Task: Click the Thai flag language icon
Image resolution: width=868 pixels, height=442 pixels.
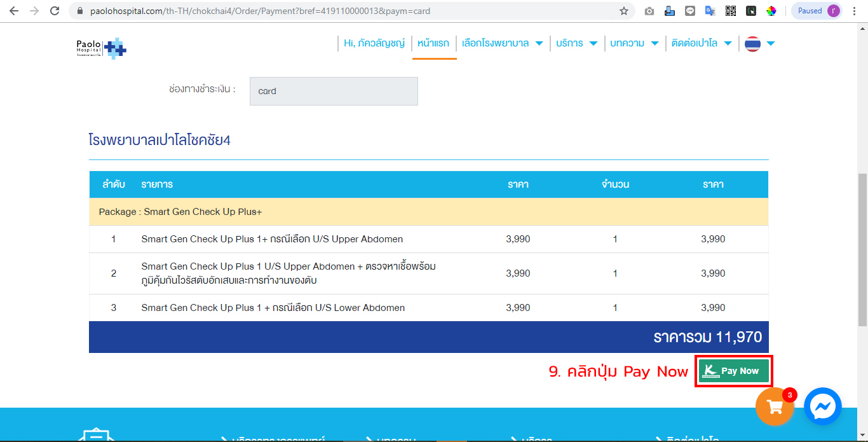Action: point(752,43)
